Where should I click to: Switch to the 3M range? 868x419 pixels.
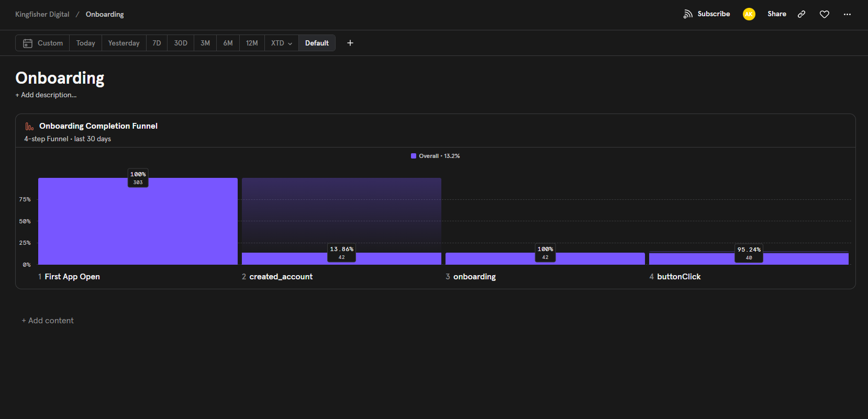pyautogui.click(x=205, y=43)
